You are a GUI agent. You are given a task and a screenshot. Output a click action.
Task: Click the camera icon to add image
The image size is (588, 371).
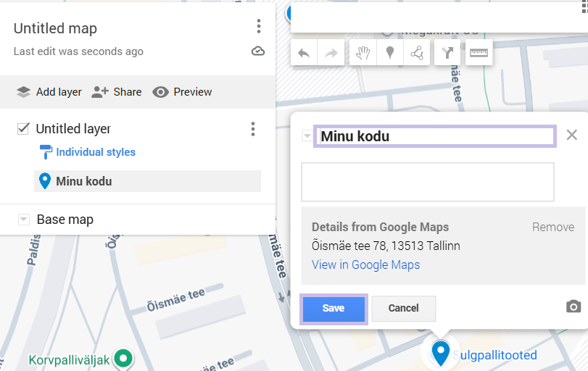click(573, 307)
